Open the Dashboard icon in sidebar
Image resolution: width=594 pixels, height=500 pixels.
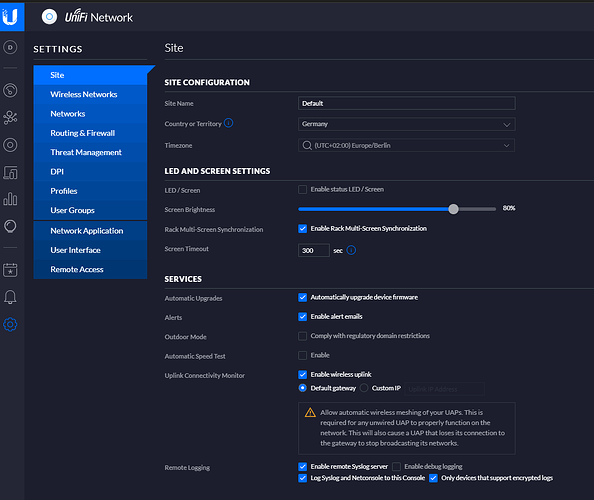[x=10, y=91]
